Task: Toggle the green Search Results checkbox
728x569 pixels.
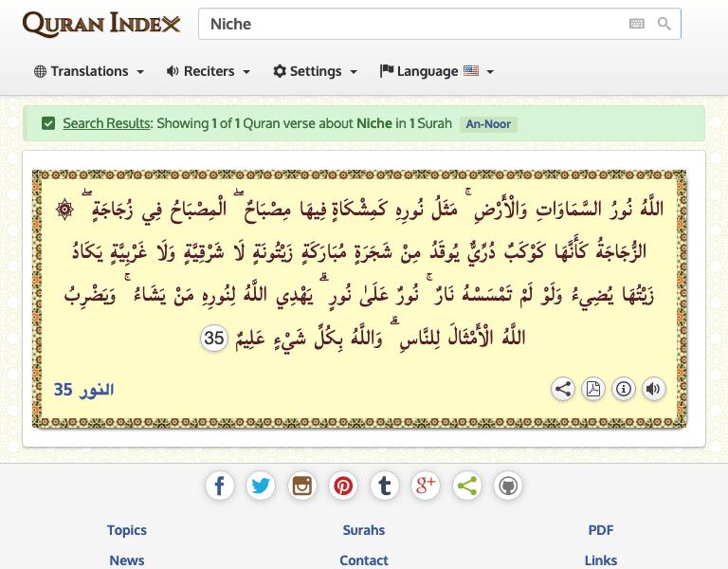Action: pyautogui.click(x=48, y=123)
